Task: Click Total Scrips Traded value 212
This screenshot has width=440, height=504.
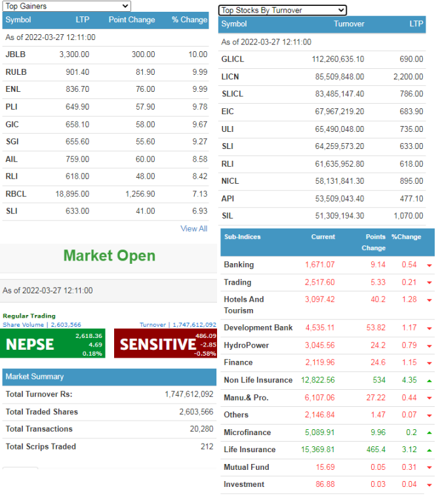Action: coord(207,446)
